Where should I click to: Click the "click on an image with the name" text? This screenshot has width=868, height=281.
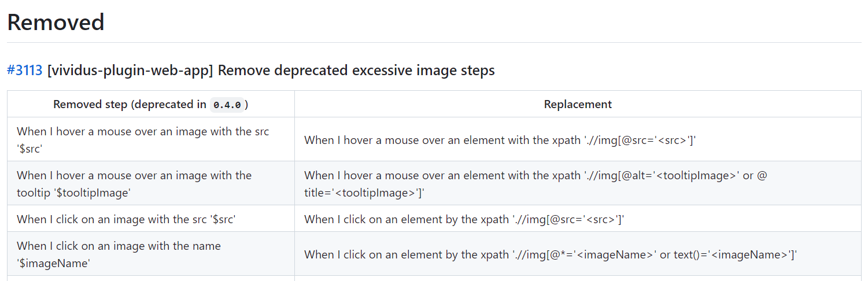(x=119, y=246)
